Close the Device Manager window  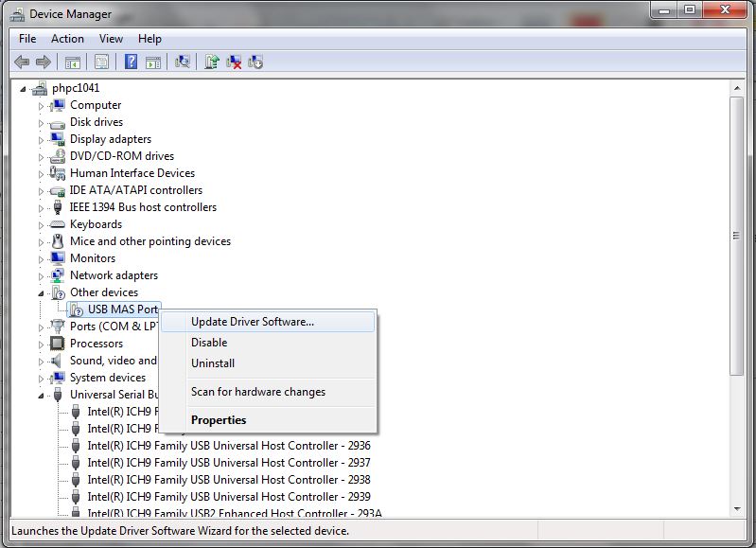(725, 10)
